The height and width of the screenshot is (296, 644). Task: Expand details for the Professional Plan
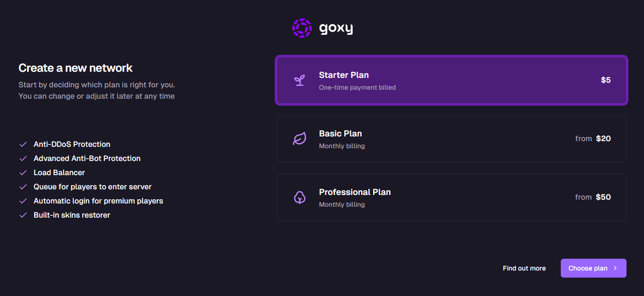click(x=452, y=197)
